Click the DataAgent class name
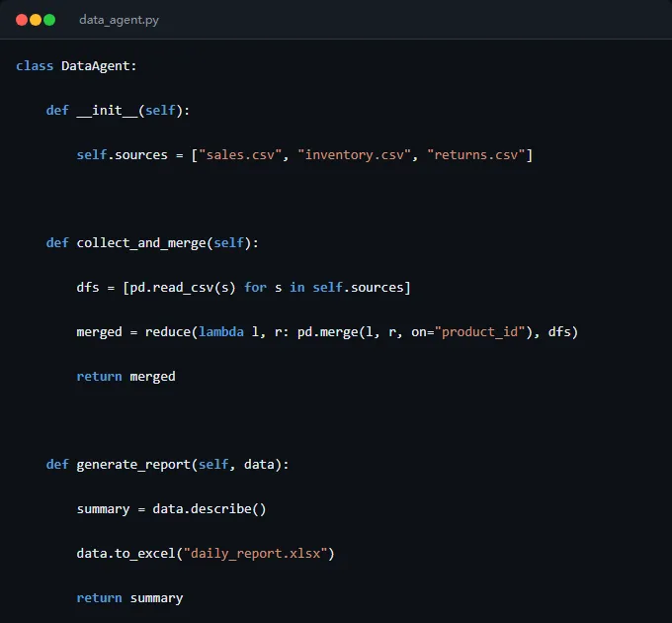 [x=96, y=66]
